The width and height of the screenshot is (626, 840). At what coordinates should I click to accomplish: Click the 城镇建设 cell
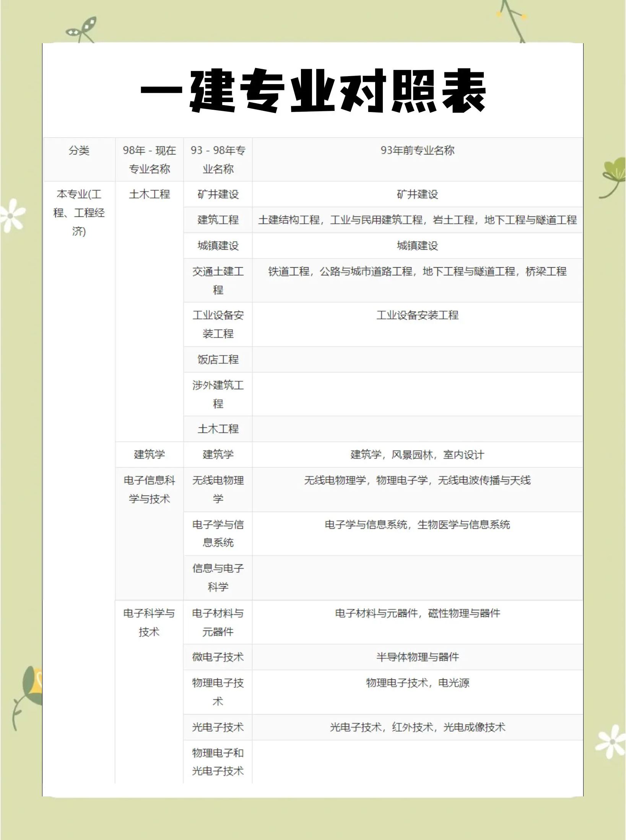pos(218,246)
